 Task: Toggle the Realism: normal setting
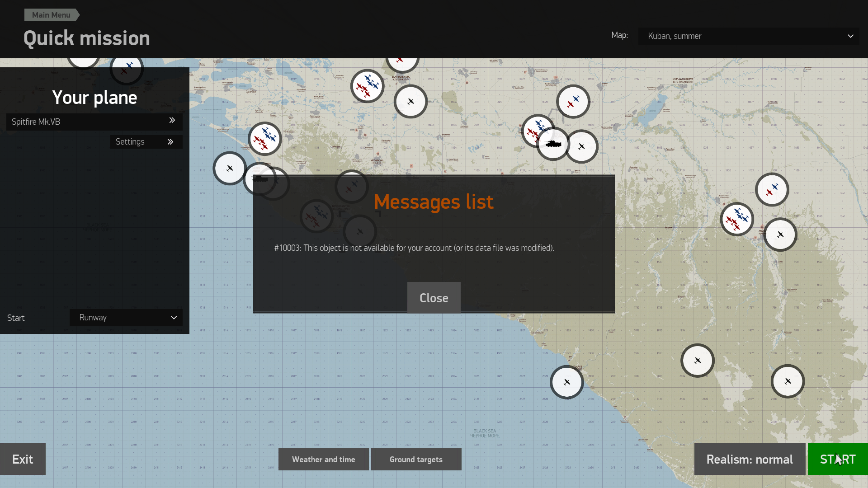749,460
